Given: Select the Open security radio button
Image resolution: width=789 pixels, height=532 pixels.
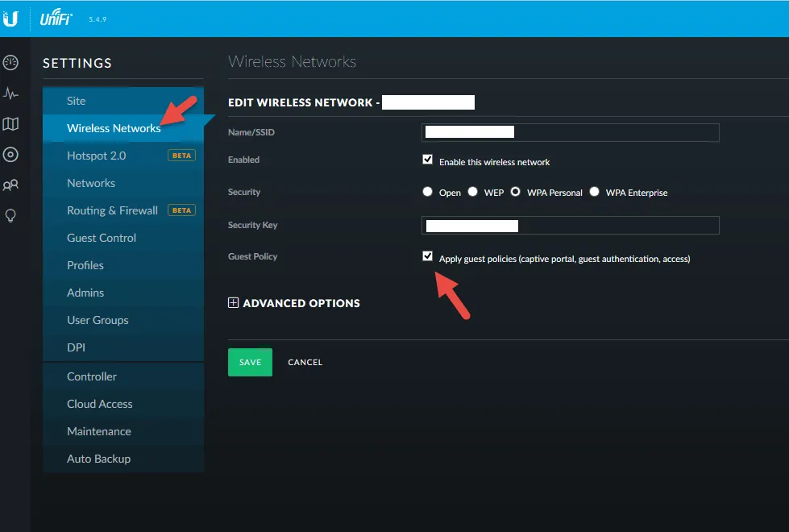Looking at the screenshot, I should 428,192.
